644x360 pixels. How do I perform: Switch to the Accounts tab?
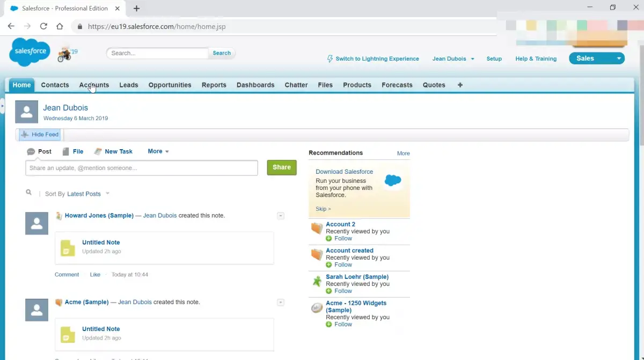[94, 85]
